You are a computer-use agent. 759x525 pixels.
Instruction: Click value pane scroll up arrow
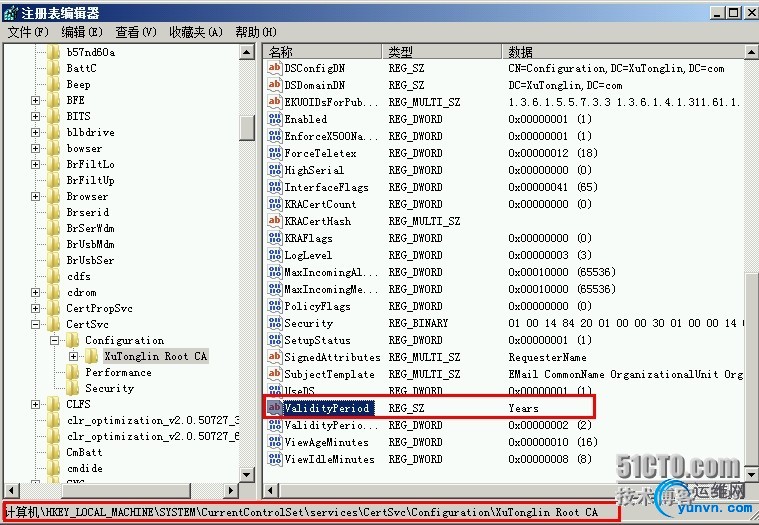click(751, 52)
